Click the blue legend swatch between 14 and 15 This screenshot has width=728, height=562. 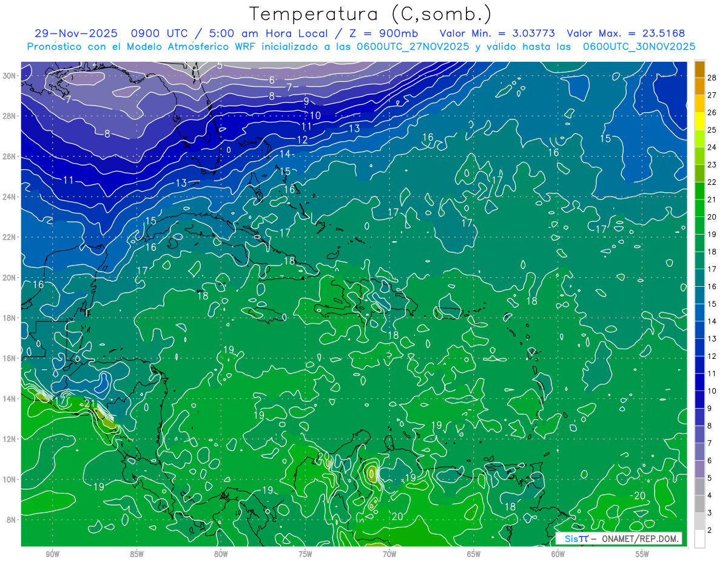[699, 312]
